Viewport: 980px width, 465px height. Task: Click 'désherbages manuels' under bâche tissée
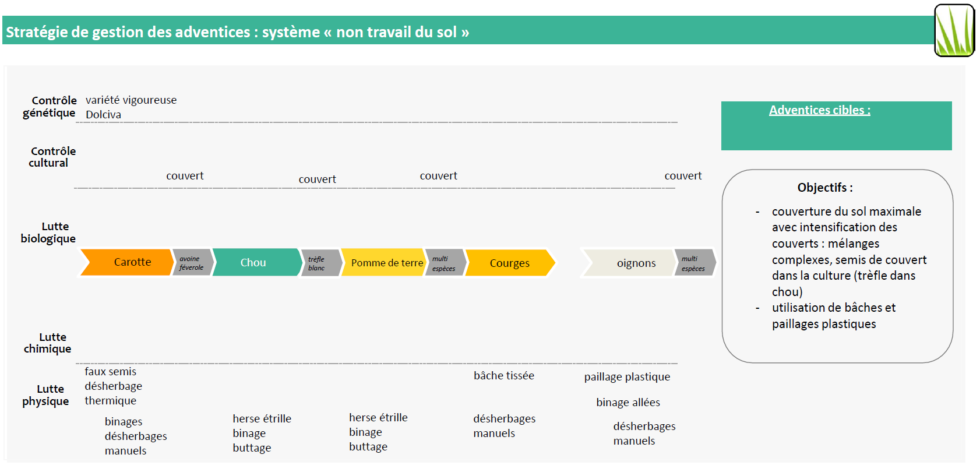[504, 426]
